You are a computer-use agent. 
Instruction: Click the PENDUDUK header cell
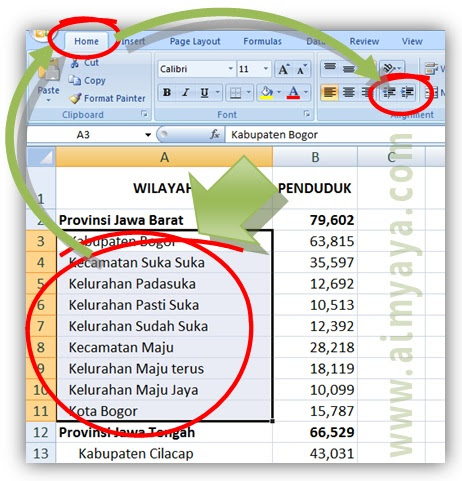pos(315,188)
